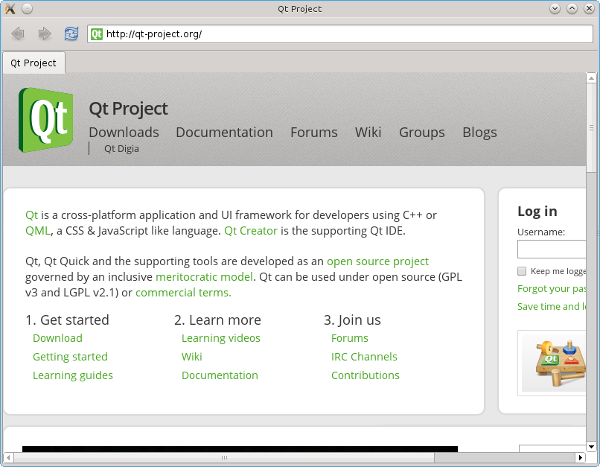Image resolution: width=600 pixels, height=467 pixels.
Task: Click the Qt favicon in the address bar
Action: [x=97, y=34]
